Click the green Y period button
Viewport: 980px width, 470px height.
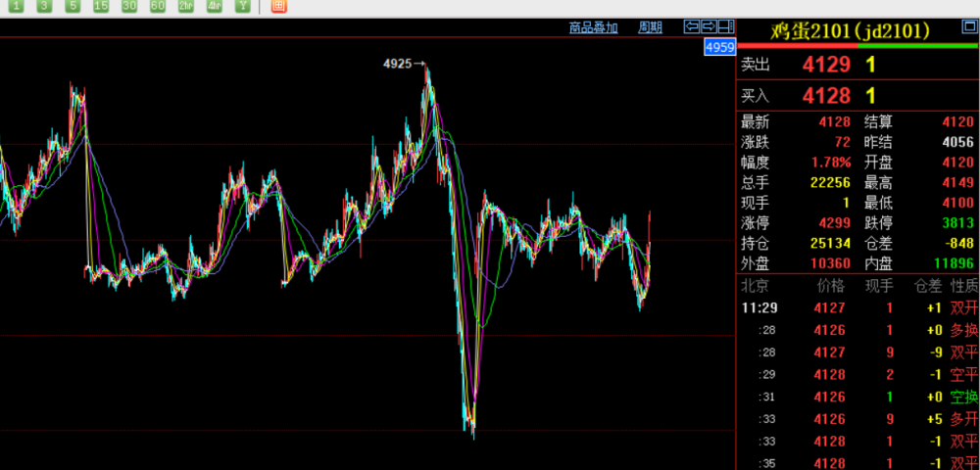(242, 6)
